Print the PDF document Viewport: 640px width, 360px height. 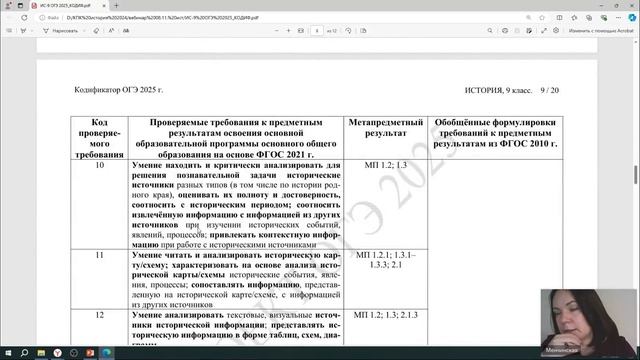(505, 31)
